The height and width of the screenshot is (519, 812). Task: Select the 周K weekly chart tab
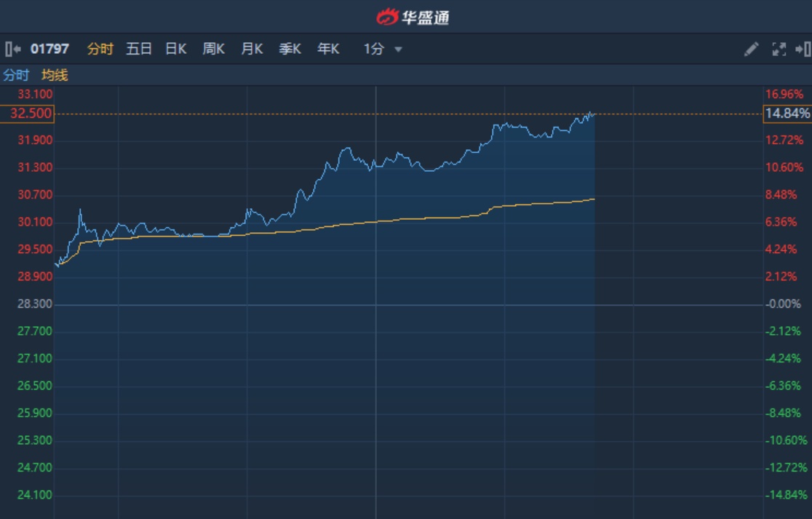[214, 49]
